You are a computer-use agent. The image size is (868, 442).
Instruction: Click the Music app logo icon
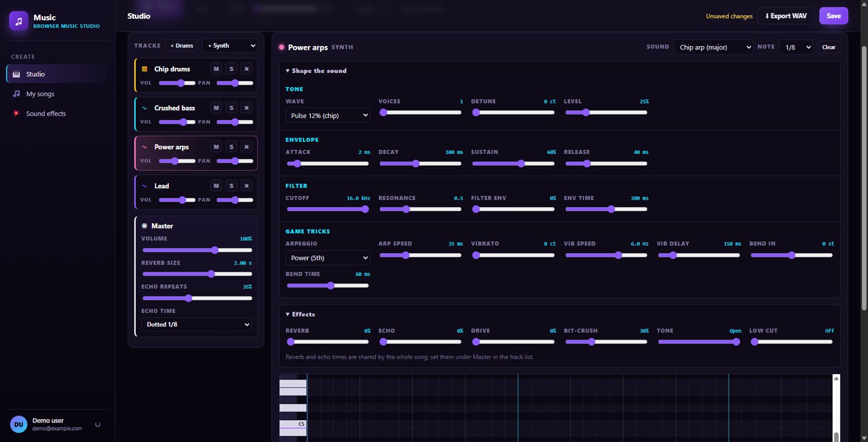point(18,21)
